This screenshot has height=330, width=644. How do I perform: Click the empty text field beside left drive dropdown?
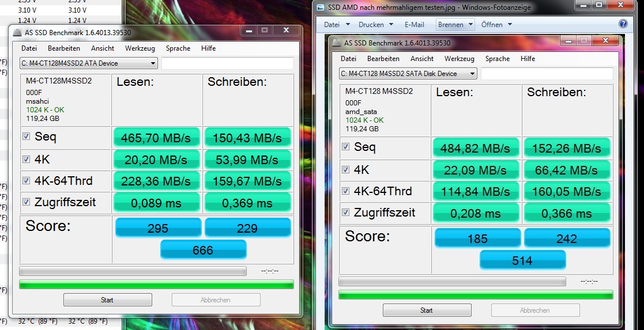(228, 63)
